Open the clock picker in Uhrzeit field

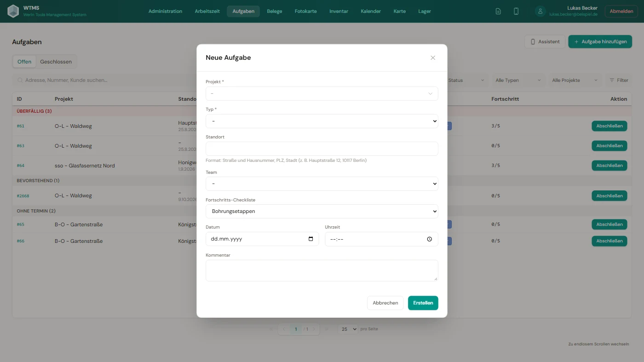tap(430, 239)
